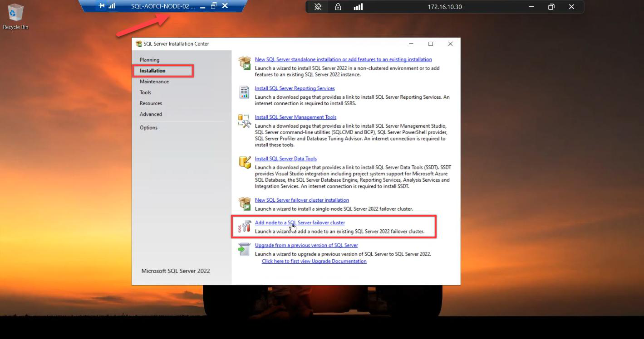Click the tools icon beside Add node to cluster
The width and height of the screenshot is (644, 339).
point(245,226)
